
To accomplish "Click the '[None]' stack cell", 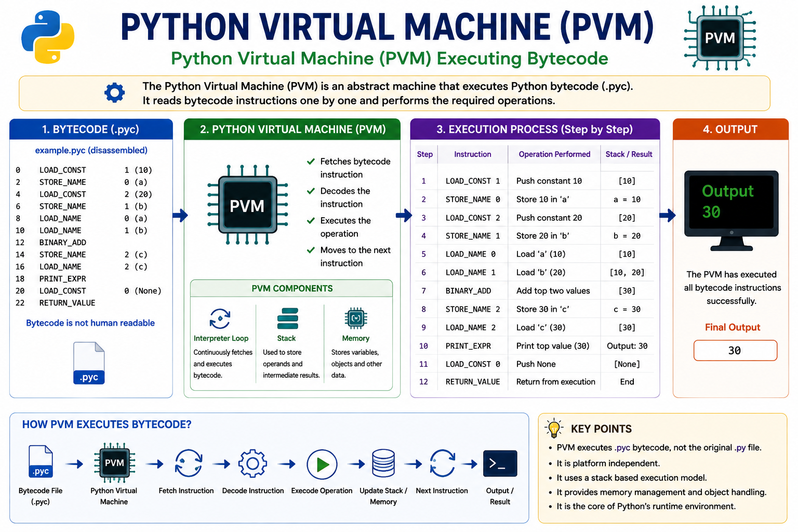I will pyautogui.click(x=627, y=364).
